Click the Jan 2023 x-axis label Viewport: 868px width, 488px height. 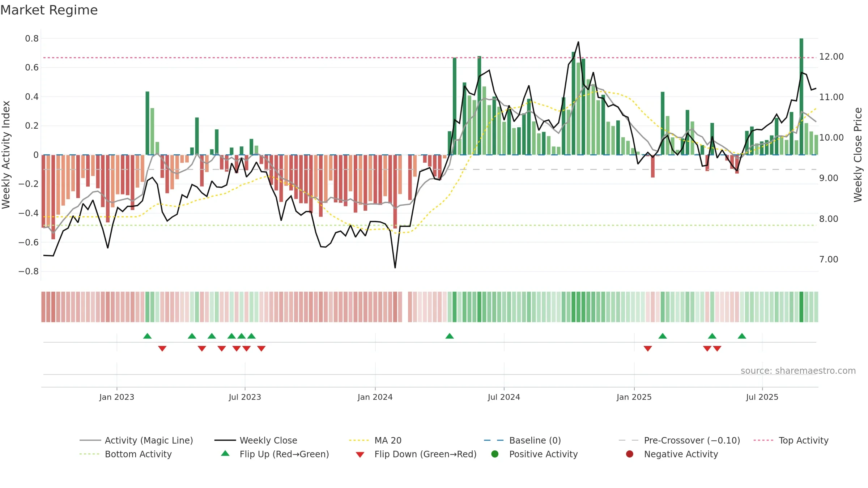click(x=117, y=397)
